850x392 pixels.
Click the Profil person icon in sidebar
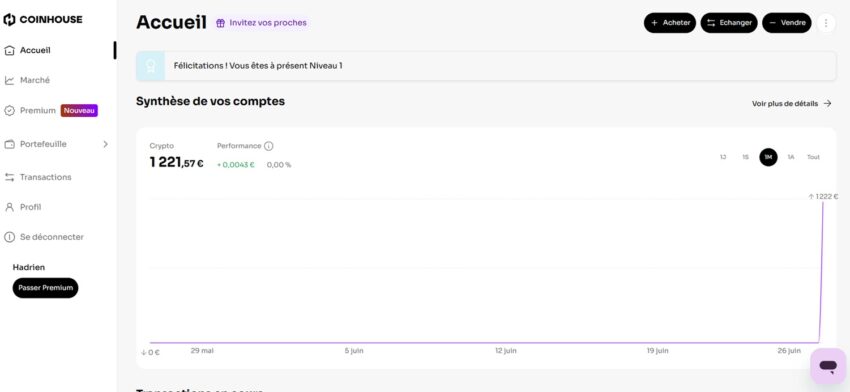(9, 207)
